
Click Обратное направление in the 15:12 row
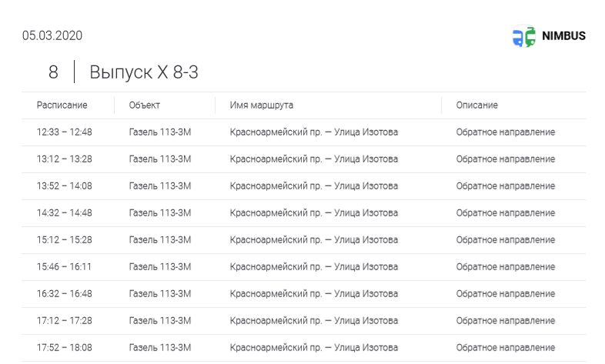point(506,240)
